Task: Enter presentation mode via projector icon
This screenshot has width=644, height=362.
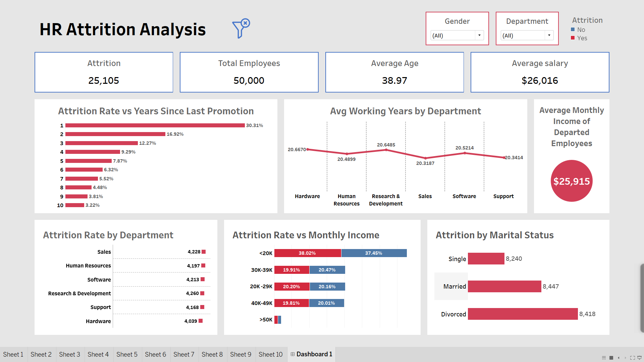Action: 639,358
